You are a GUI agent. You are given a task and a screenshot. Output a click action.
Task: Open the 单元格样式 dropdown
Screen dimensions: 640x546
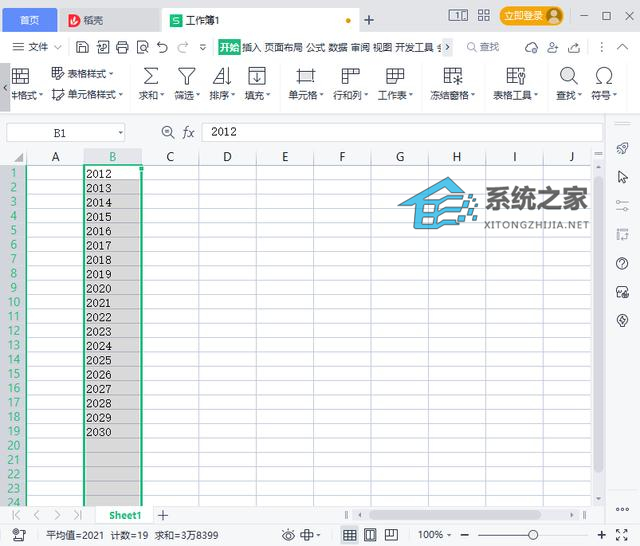87,95
